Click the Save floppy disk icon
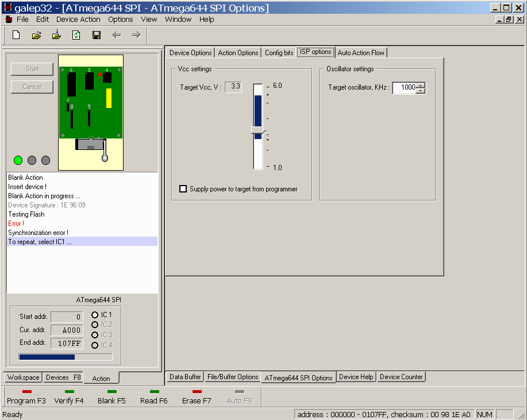The width and height of the screenshot is (527, 420). tap(97, 35)
